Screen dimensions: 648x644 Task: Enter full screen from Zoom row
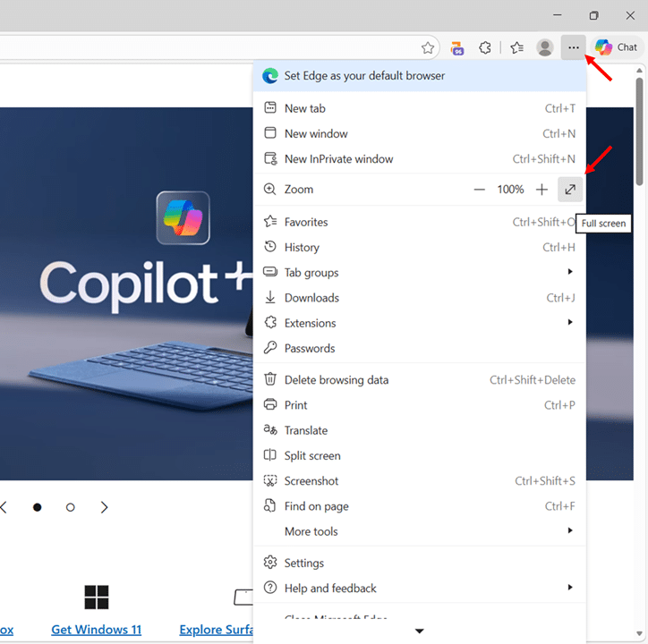coord(570,190)
